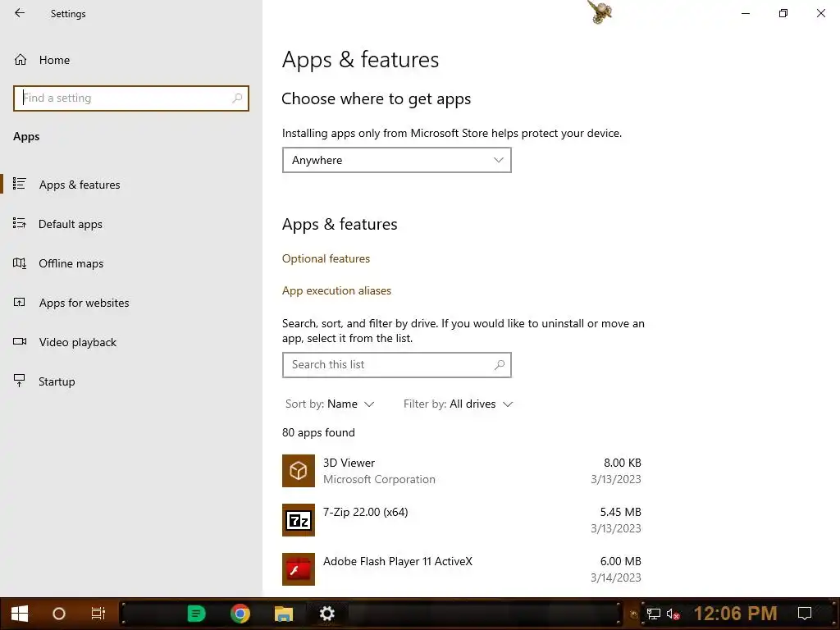Open network icon in system tray

point(653,614)
